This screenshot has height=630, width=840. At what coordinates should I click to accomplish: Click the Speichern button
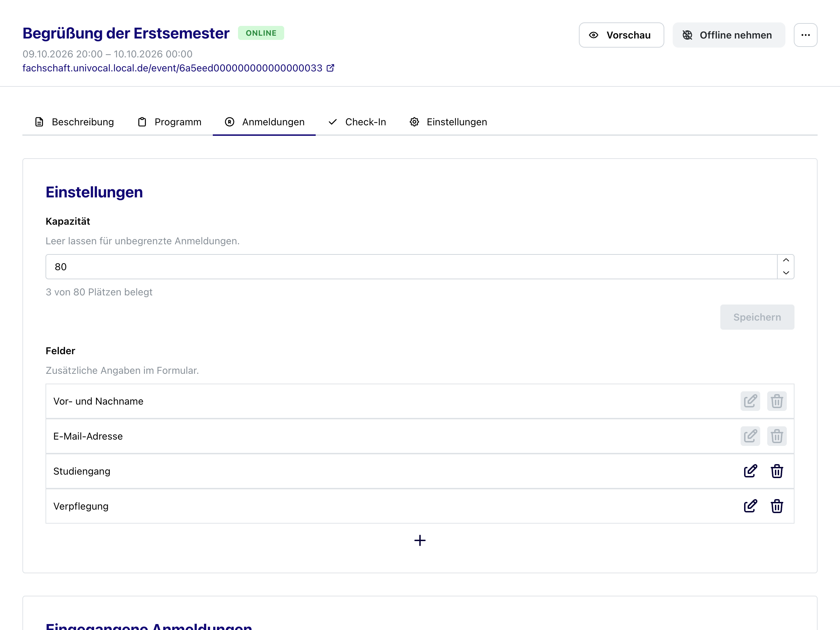point(757,317)
